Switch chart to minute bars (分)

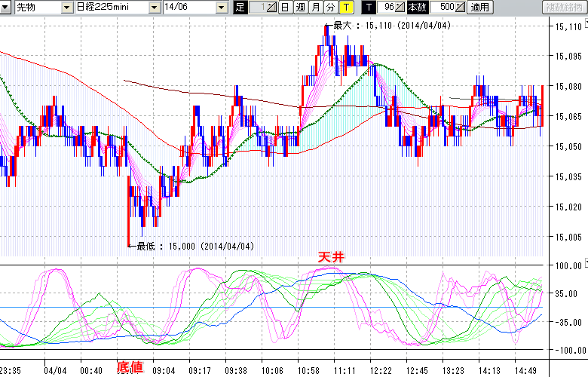pyautogui.click(x=330, y=8)
